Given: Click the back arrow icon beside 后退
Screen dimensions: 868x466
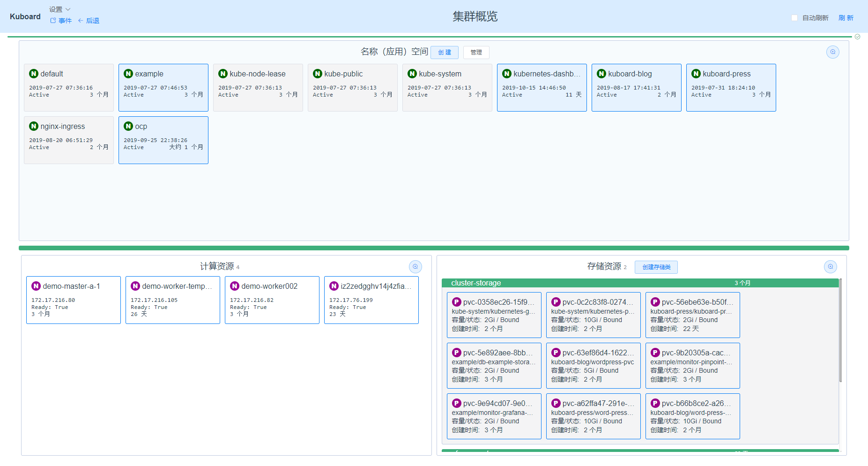Looking at the screenshot, I should pyautogui.click(x=80, y=20).
